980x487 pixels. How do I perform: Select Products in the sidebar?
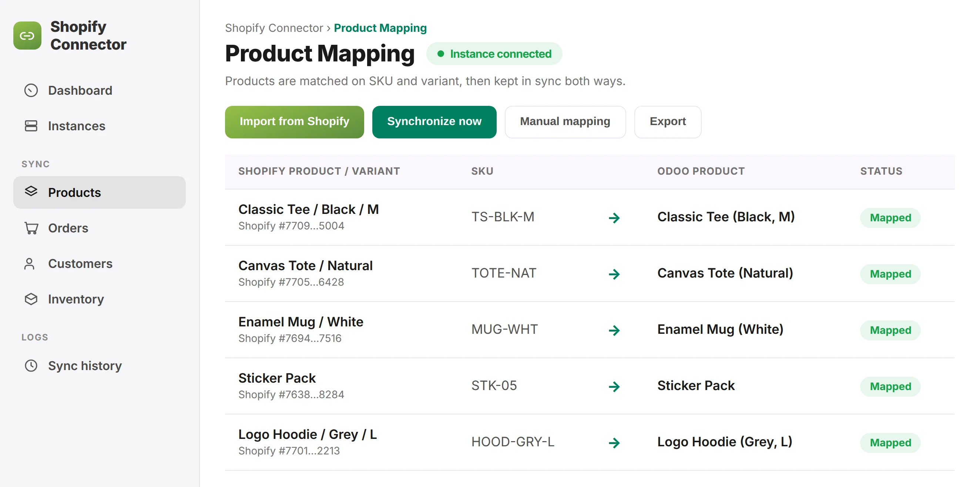(x=99, y=192)
